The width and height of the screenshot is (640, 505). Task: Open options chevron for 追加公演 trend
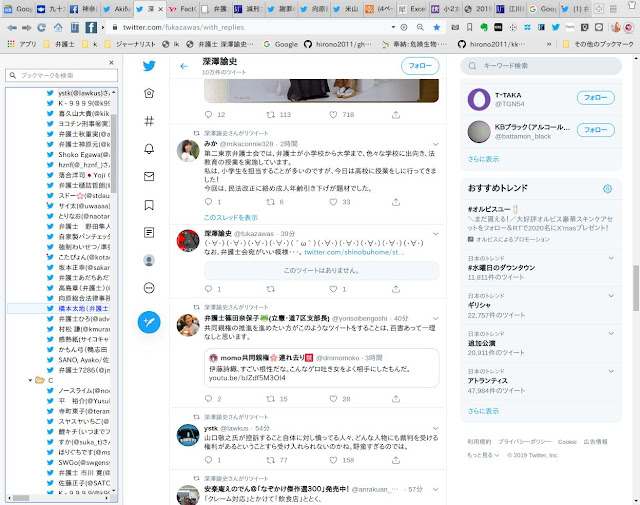611,334
